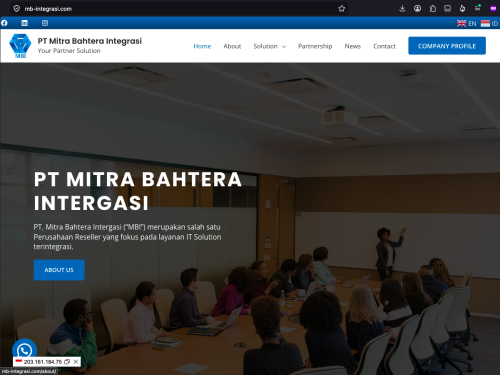Open the Contact menu item
The image size is (500, 375).
384,46
